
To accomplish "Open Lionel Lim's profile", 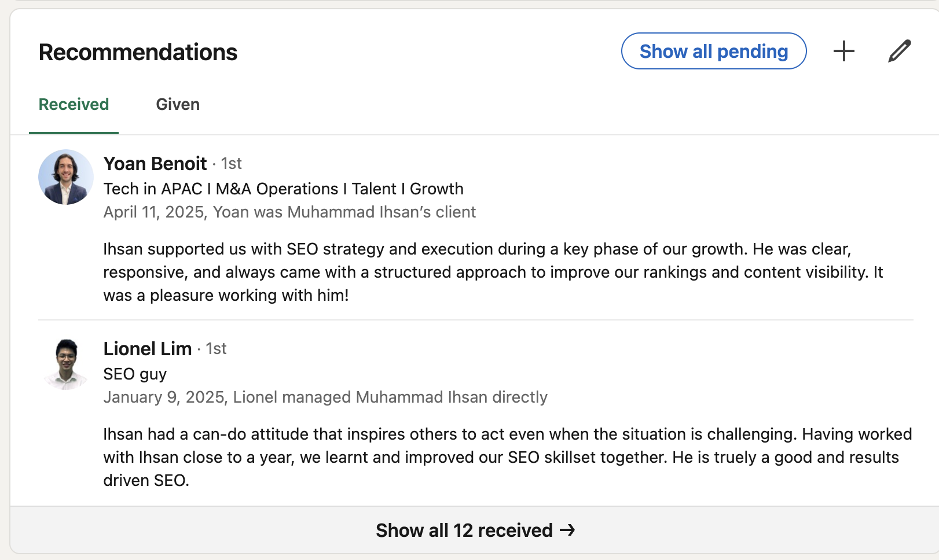I will point(148,349).
